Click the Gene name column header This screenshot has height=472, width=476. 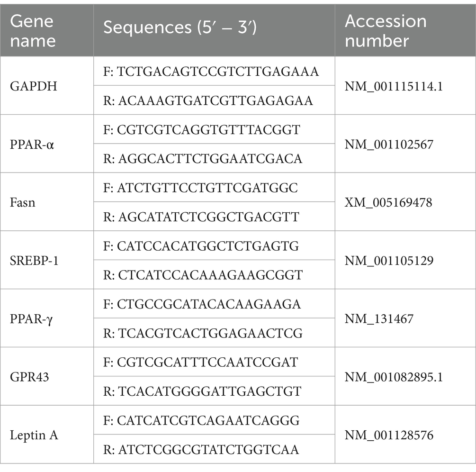click(x=47, y=30)
